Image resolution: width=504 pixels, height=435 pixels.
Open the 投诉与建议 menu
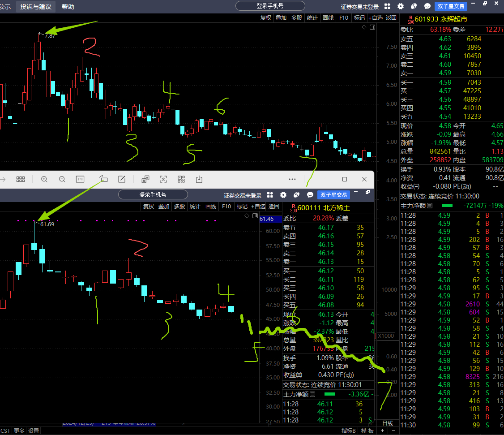click(36, 7)
